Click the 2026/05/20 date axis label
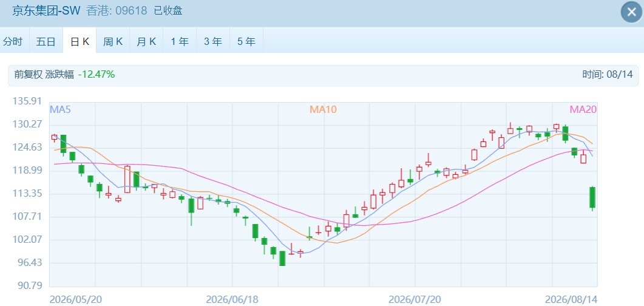The width and height of the screenshot is (644, 306). pyautogui.click(x=76, y=299)
